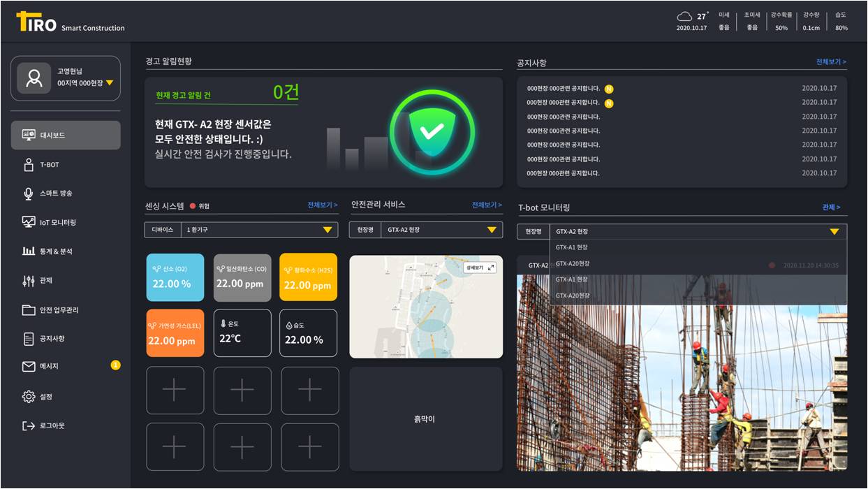Viewport: 868px width, 489px height.
Task: Open the 안전 업무관리 folder icon
Action: pyautogui.click(x=29, y=309)
